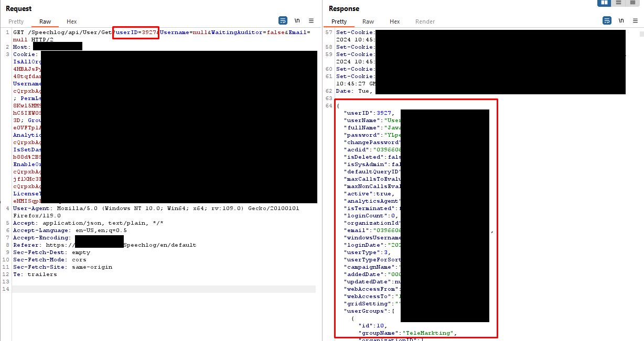Enable Pretty formatting for the Request
644x341 pixels.
pos(16,21)
